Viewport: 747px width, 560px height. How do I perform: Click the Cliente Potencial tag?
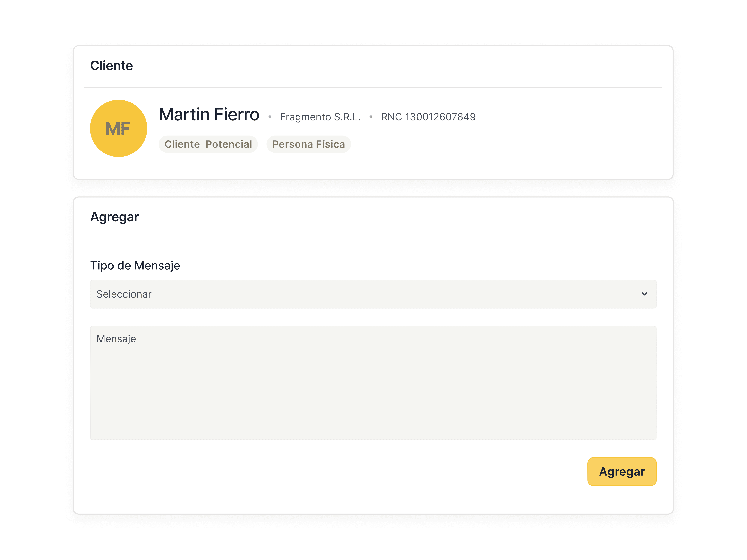(208, 144)
